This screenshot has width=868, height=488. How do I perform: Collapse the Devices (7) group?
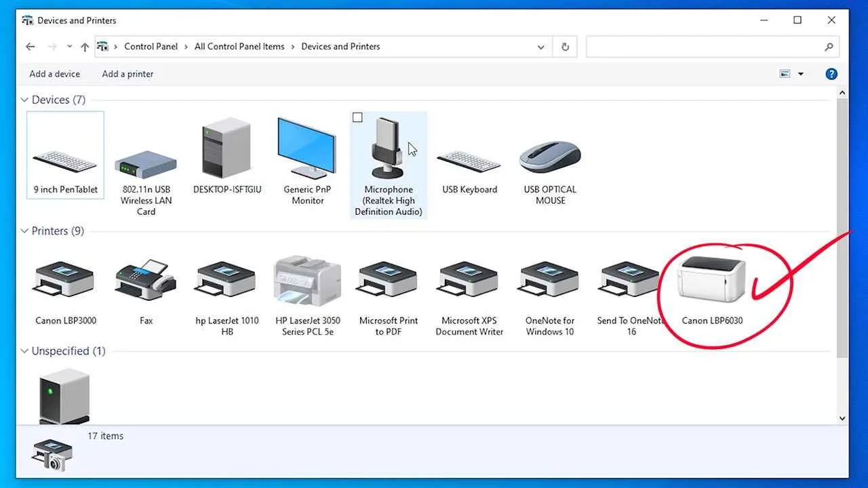click(x=24, y=100)
